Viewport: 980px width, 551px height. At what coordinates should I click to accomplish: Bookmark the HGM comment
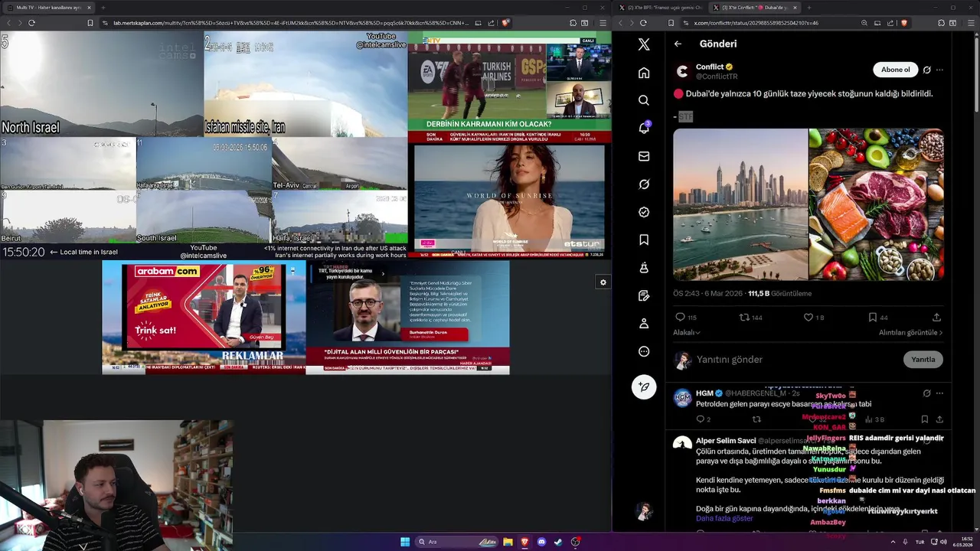click(x=924, y=419)
